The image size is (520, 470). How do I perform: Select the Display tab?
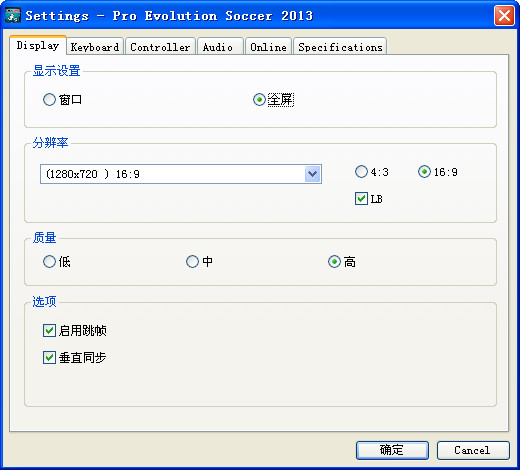(38, 45)
